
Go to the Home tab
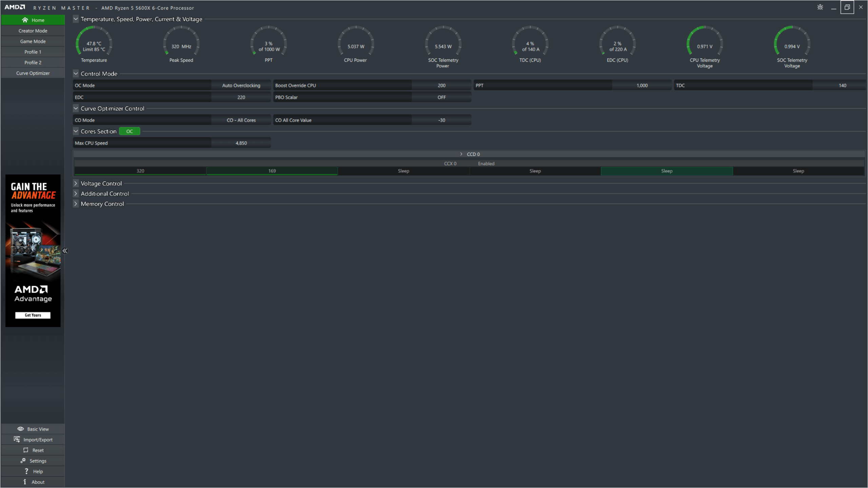click(33, 20)
